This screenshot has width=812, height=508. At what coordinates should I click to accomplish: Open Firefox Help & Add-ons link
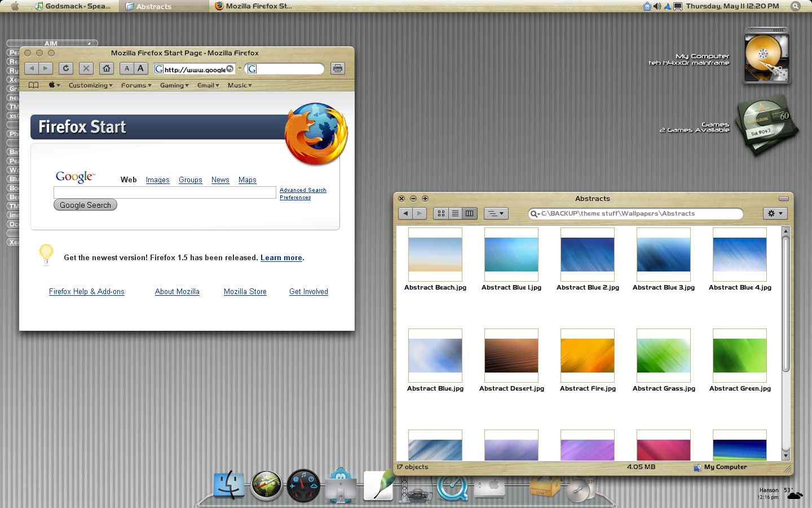(x=87, y=292)
